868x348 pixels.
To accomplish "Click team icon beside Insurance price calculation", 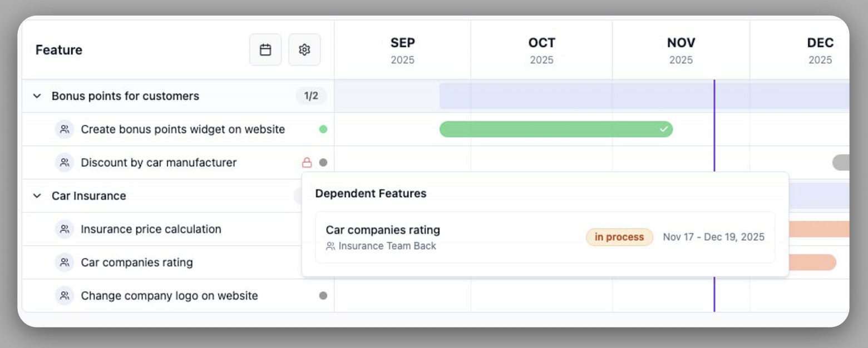I will 65,229.
